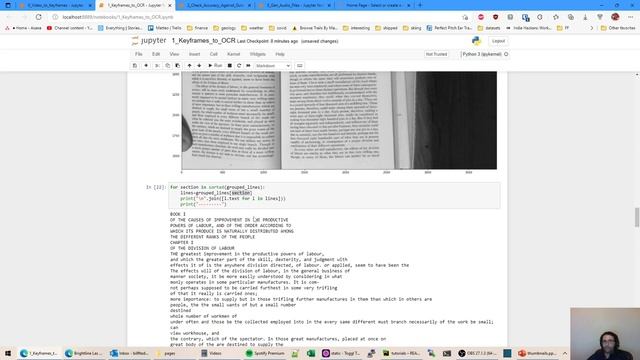Move the selected cell down
The width and height of the screenshot is (640, 360).
(x=199, y=66)
